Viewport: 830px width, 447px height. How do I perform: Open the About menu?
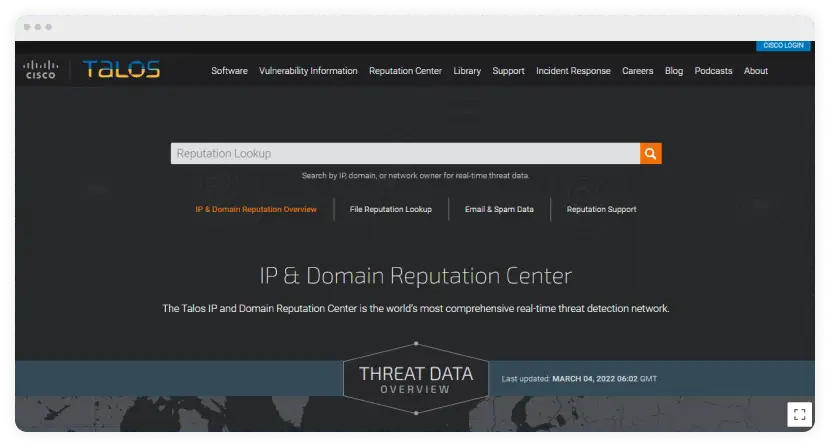pyautogui.click(x=755, y=70)
